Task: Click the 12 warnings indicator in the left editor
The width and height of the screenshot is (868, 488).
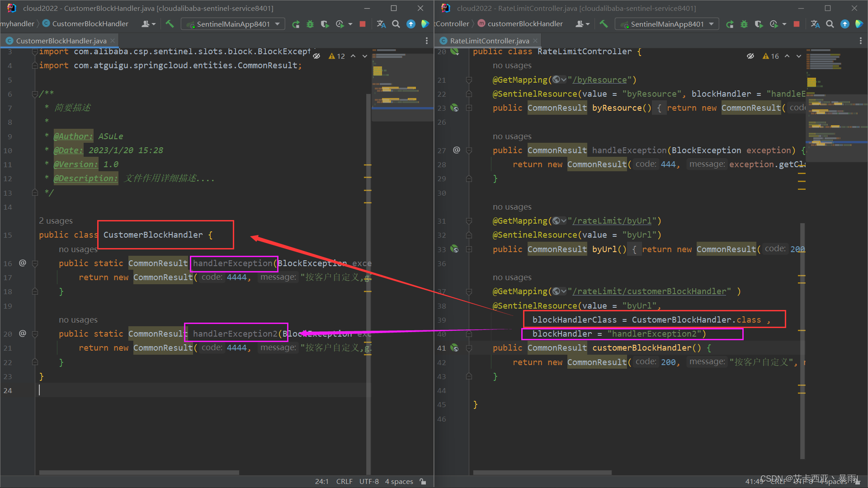Action: tap(337, 56)
